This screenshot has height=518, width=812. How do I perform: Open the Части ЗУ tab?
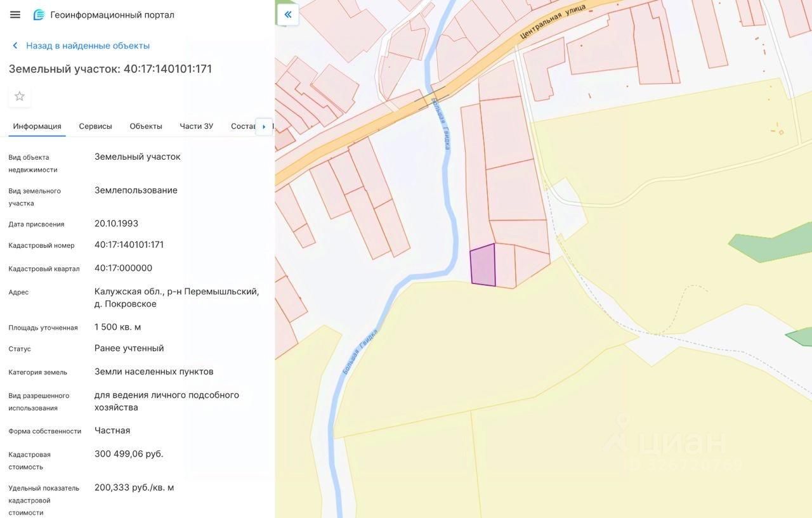pyautogui.click(x=196, y=126)
